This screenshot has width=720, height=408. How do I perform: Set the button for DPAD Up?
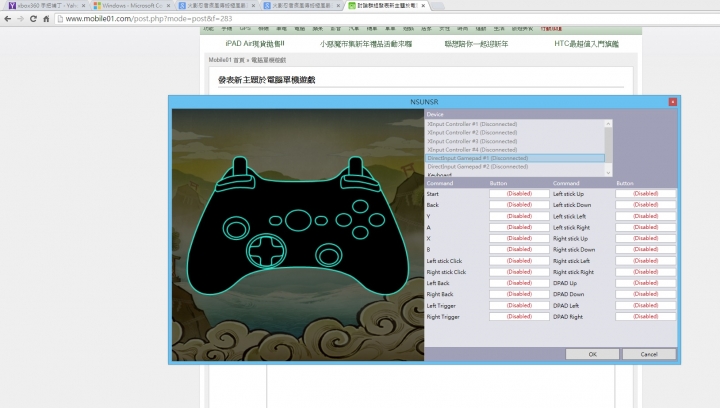point(646,283)
